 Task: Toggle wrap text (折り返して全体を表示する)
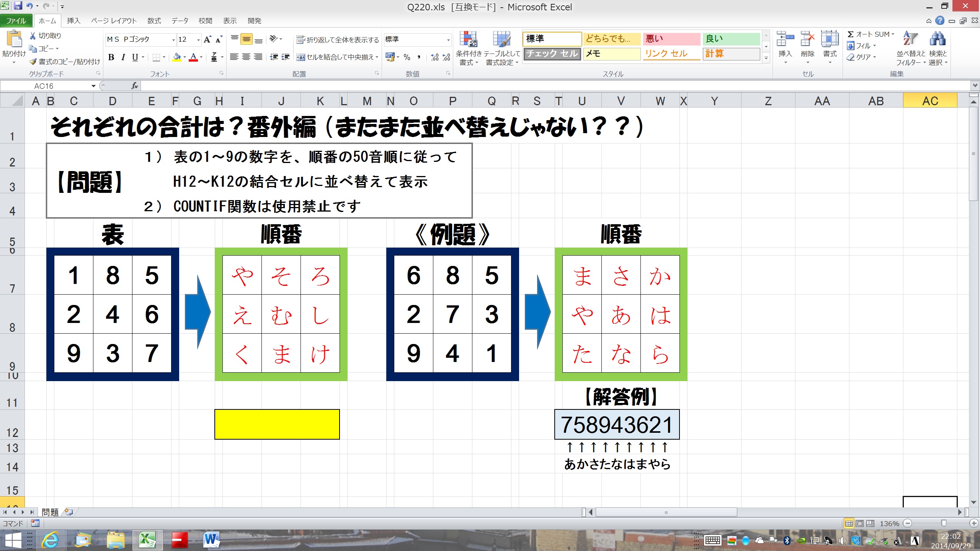(x=338, y=40)
